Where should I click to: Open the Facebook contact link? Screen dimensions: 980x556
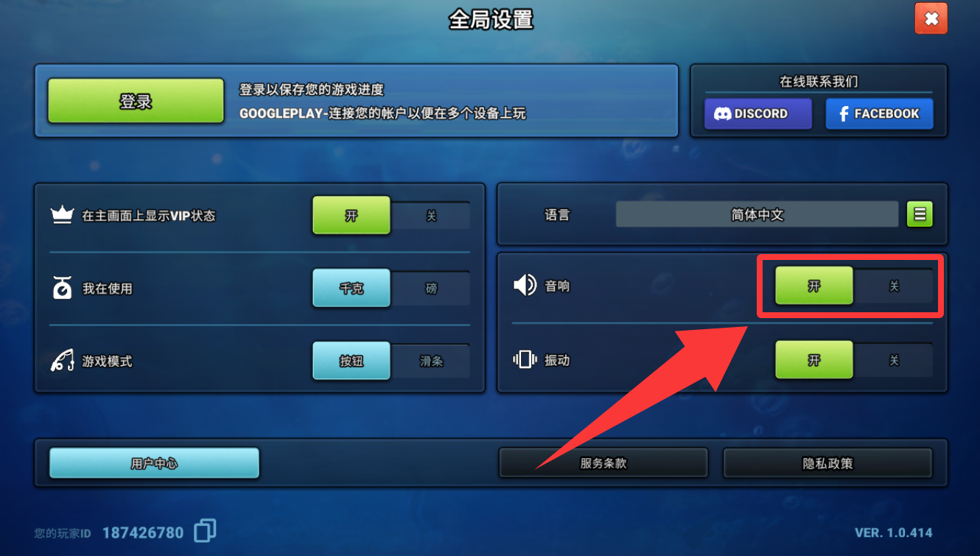click(x=879, y=114)
